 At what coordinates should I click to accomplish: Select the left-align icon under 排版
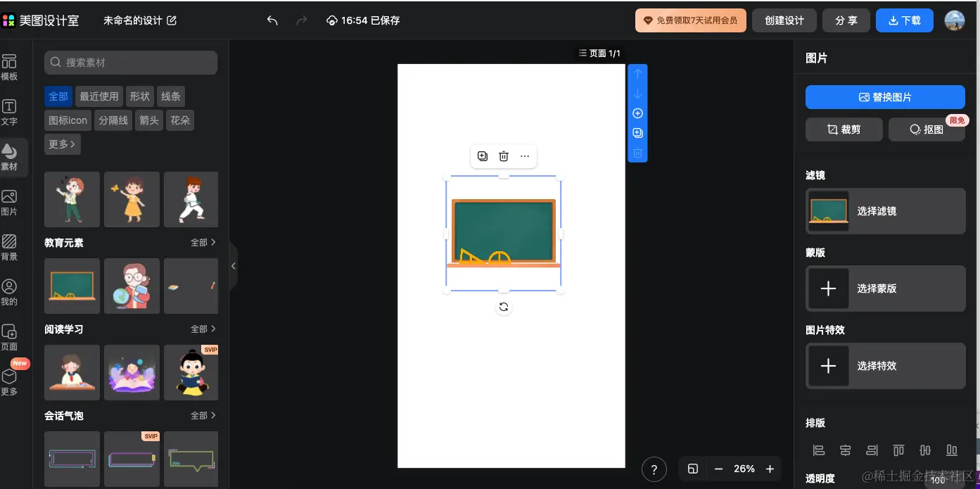(818, 450)
